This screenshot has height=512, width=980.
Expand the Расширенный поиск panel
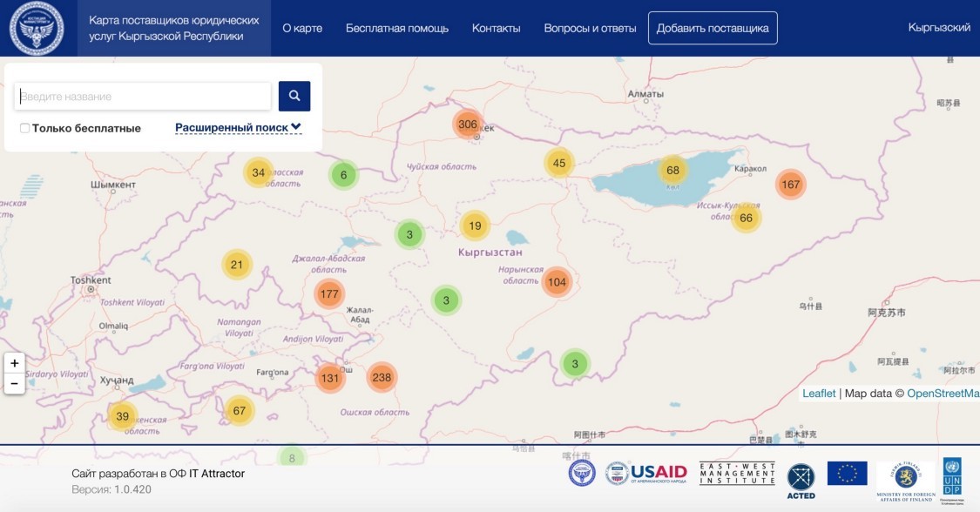(233, 127)
